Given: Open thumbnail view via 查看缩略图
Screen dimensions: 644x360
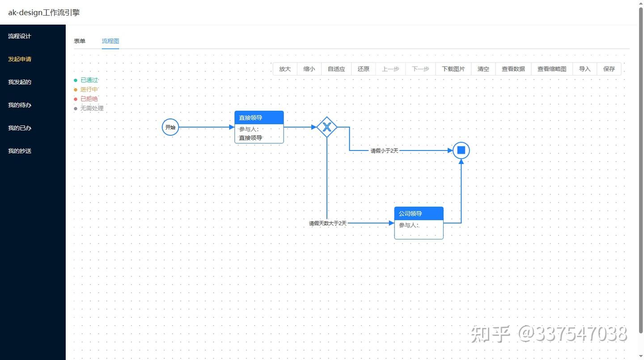Looking at the screenshot, I should [x=551, y=69].
